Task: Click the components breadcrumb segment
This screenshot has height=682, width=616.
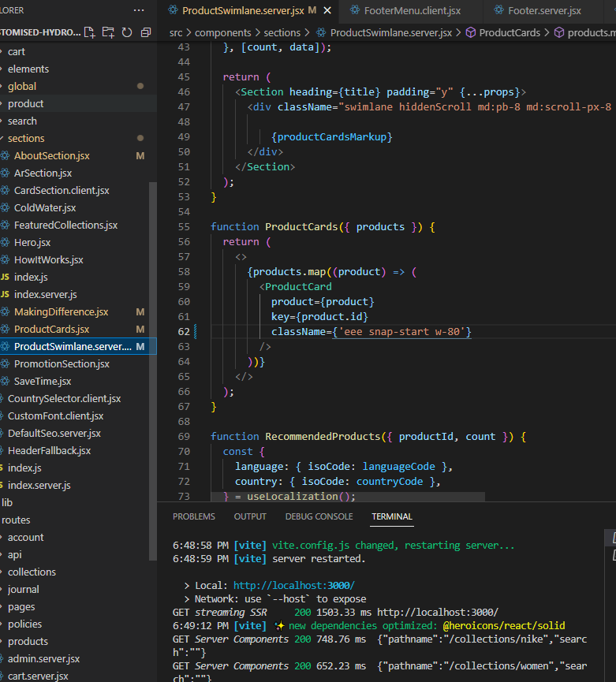Action: 222,32
